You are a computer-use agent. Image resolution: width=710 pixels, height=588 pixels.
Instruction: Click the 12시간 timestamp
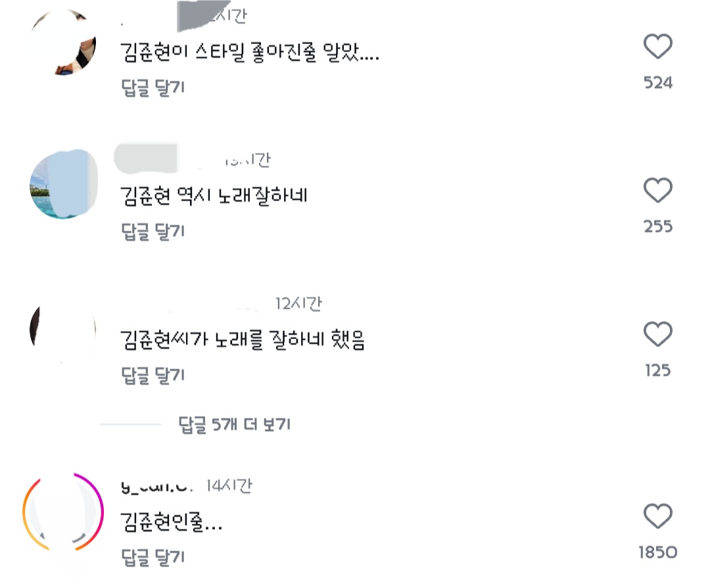(298, 304)
